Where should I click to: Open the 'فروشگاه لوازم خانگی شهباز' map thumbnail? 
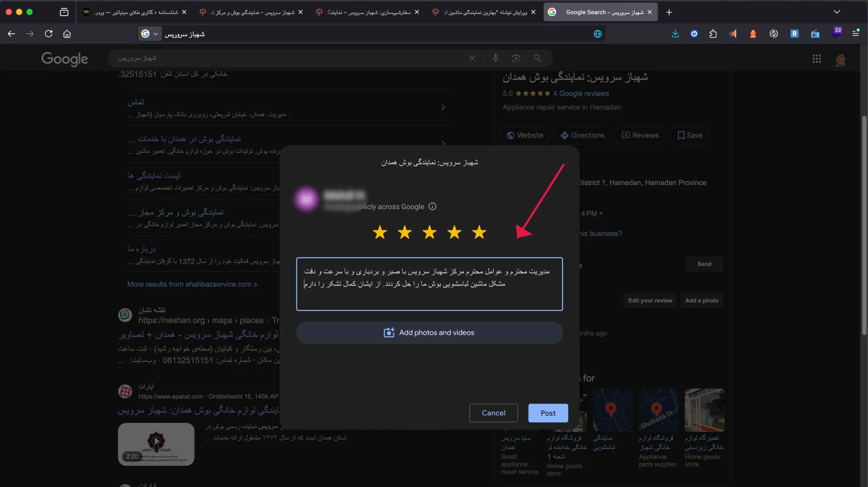pyautogui.click(x=658, y=410)
